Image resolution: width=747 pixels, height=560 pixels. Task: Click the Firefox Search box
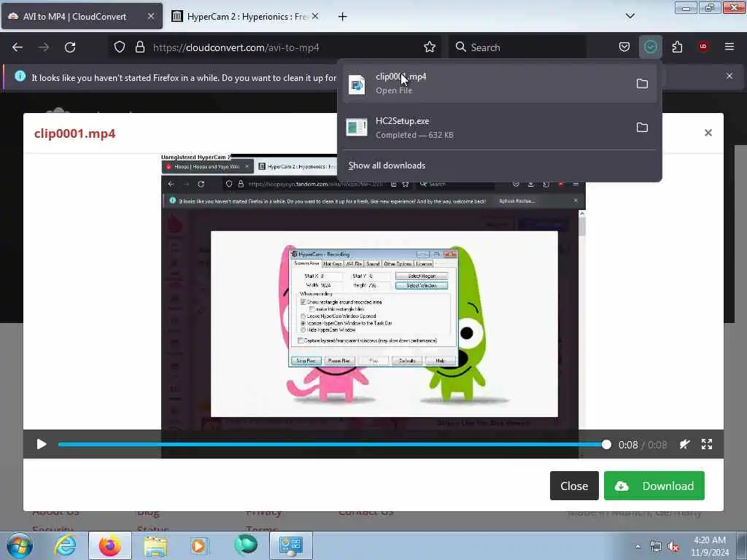click(517, 47)
